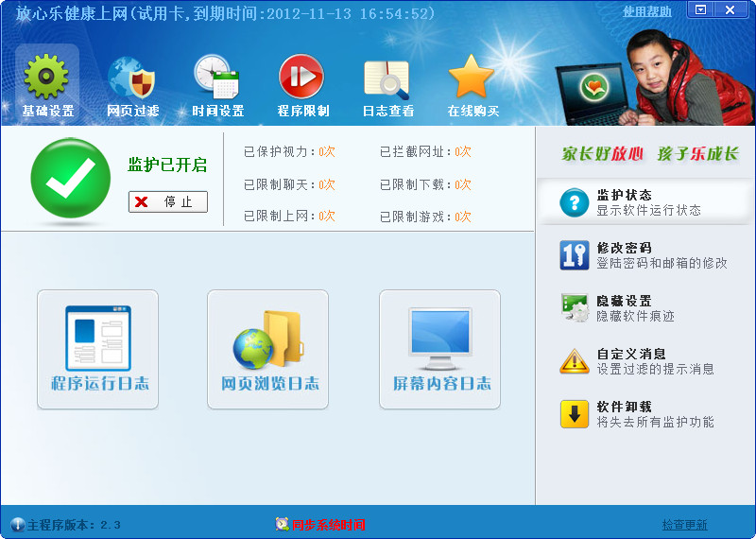The image size is (756, 539).
Task: Open 在线购买 star icon
Action: pos(471,77)
